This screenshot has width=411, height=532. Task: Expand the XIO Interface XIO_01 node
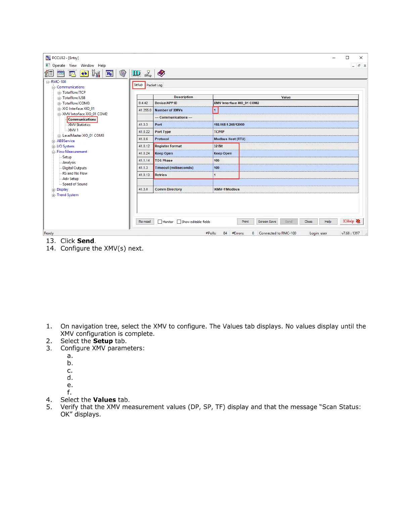pyautogui.click(x=59, y=109)
